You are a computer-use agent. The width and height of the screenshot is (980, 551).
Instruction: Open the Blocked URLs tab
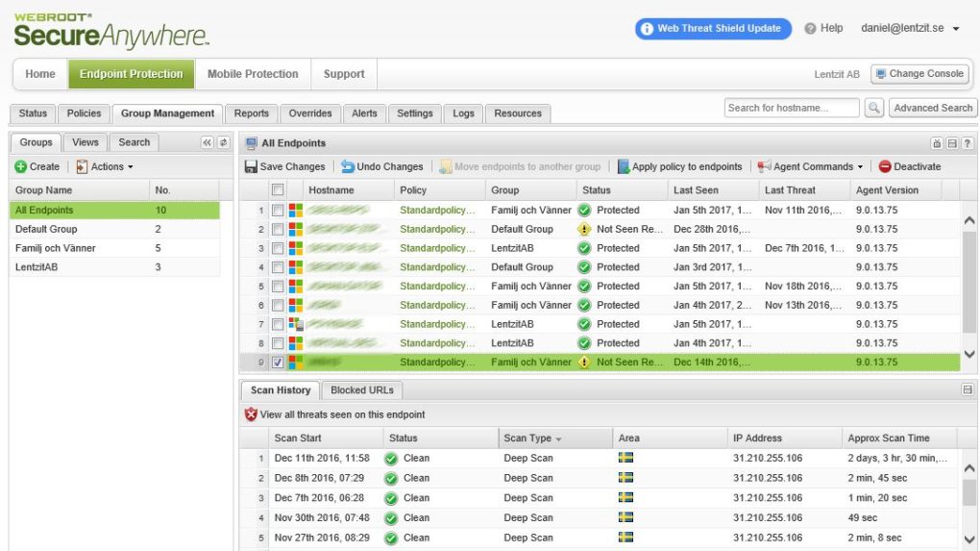(x=362, y=389)
